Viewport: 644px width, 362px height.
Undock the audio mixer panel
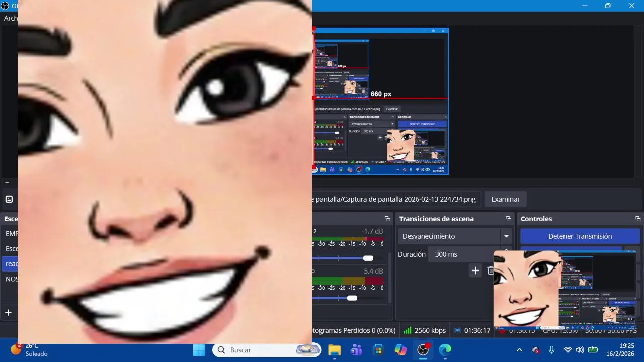pyautogui.click(x=387, y=219)
